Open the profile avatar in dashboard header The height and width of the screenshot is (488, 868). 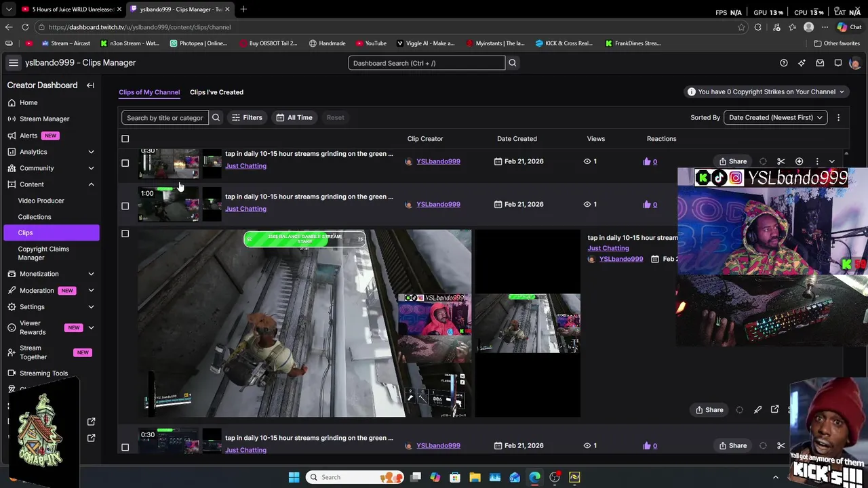click(855, 63)
